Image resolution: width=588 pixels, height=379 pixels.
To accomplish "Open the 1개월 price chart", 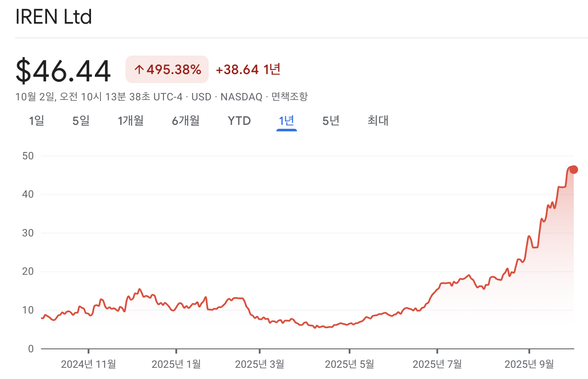I will 130,121.
